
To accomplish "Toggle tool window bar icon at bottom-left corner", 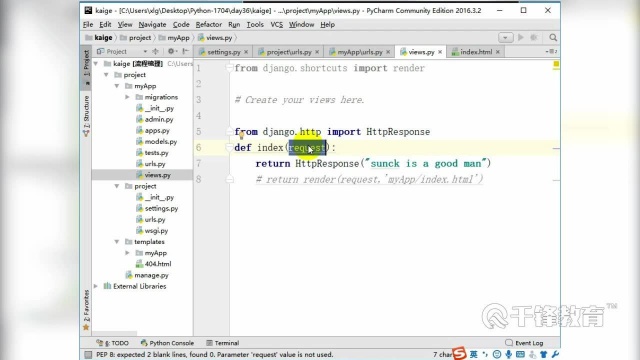I will (88, 355).
